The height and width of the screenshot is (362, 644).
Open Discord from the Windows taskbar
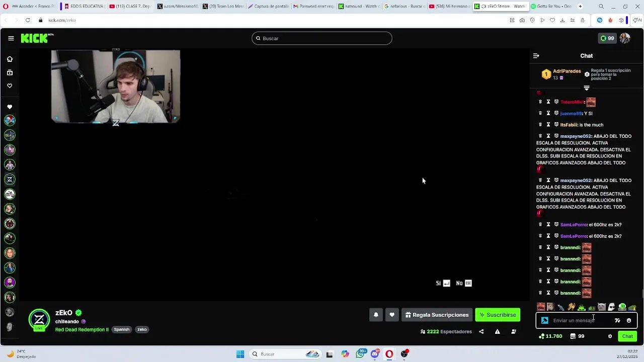[x=375, y=354]
